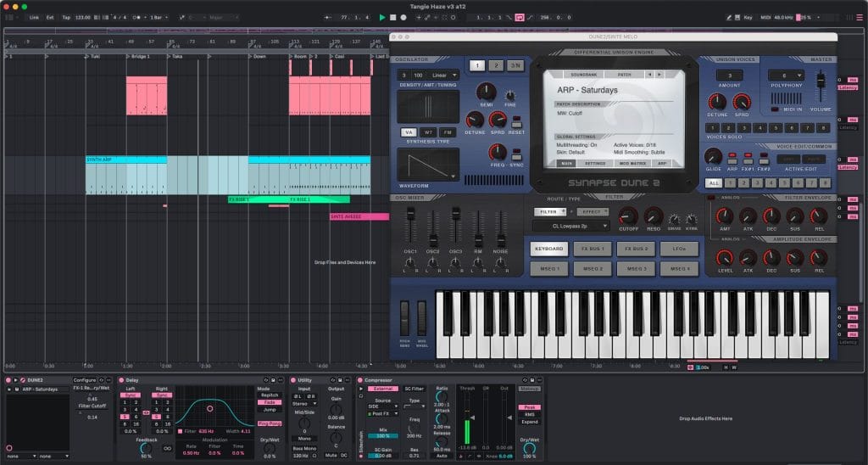Image resolution: width=868 pixels, height=465 pixels.
Task: Toggle the Utility device activator
Action: click(x=293, y=380)
